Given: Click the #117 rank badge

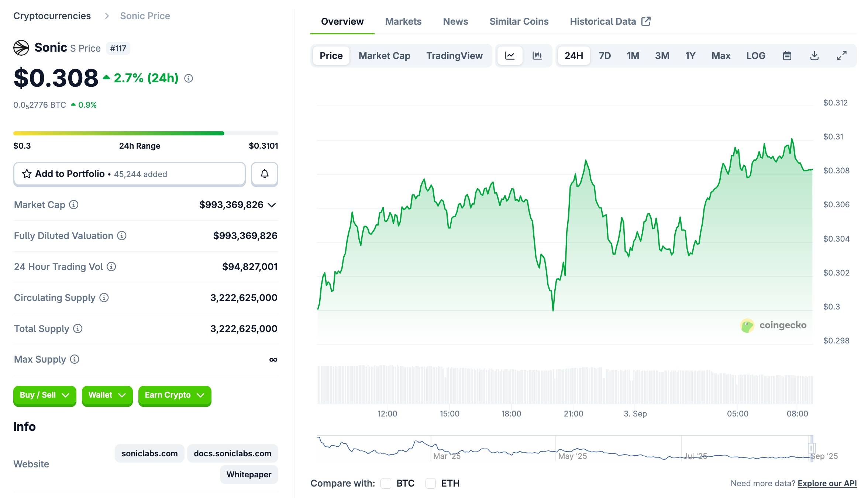Looking at the screenshot, I should tap(118, 48).
